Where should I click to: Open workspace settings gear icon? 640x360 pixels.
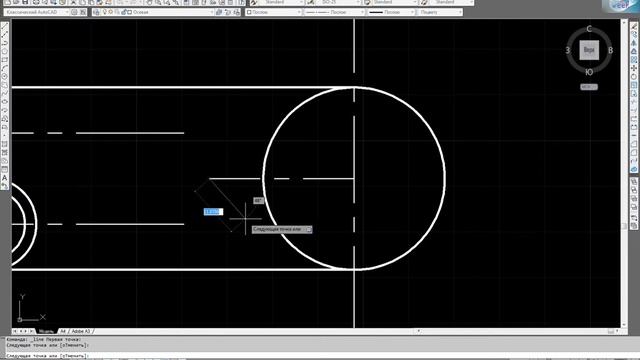74,12
